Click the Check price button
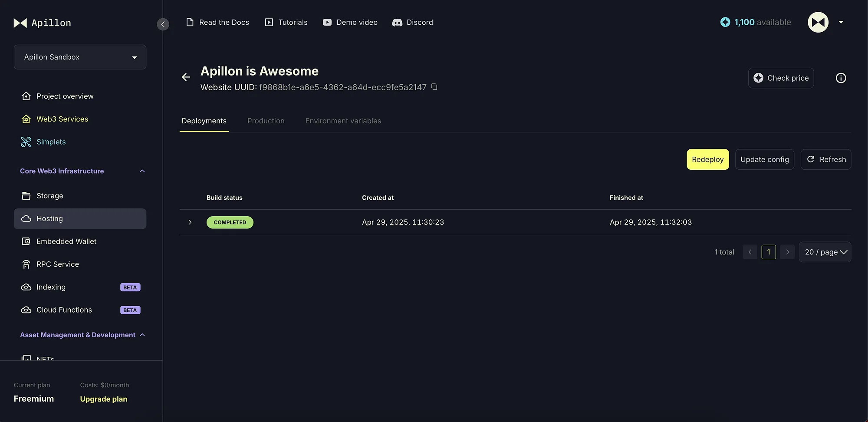 [781, 78]
